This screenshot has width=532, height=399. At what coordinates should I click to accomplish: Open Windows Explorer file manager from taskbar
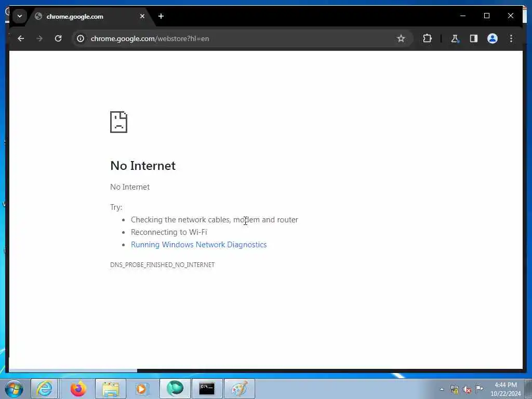(x=111, y=389)
